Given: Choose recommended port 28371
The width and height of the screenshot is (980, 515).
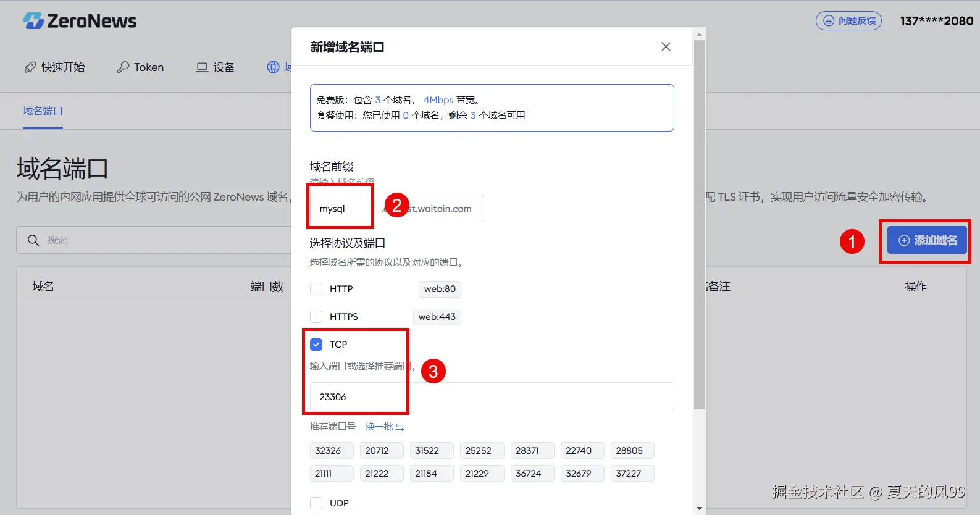Looking at the screenshot, I should [532, 451].
